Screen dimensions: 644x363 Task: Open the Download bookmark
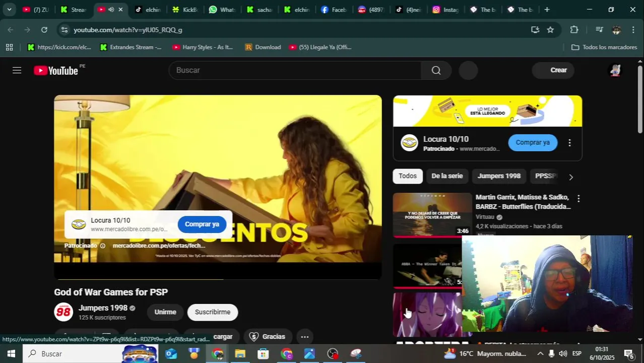pyautogui.click(x=263, y=47)
